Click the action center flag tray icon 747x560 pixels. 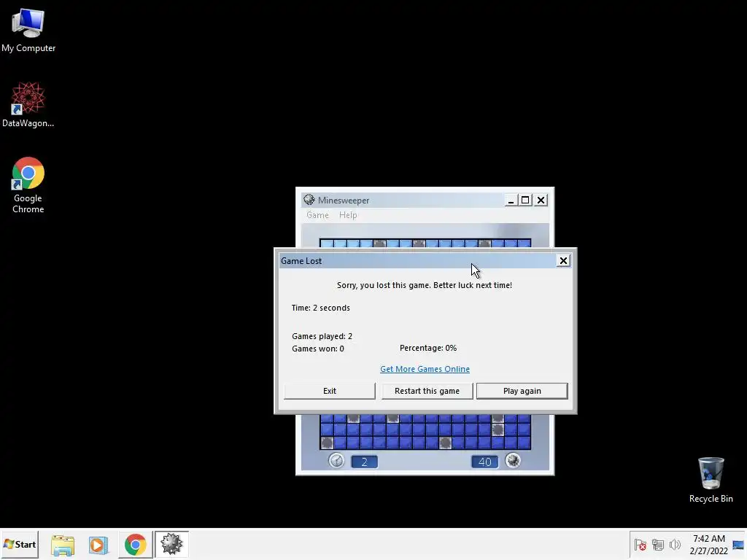(640, 545)
